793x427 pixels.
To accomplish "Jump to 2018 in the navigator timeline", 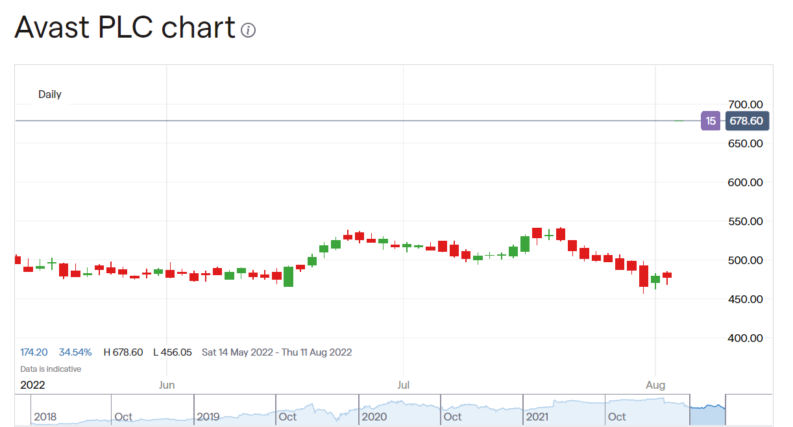I will [45, 417].
